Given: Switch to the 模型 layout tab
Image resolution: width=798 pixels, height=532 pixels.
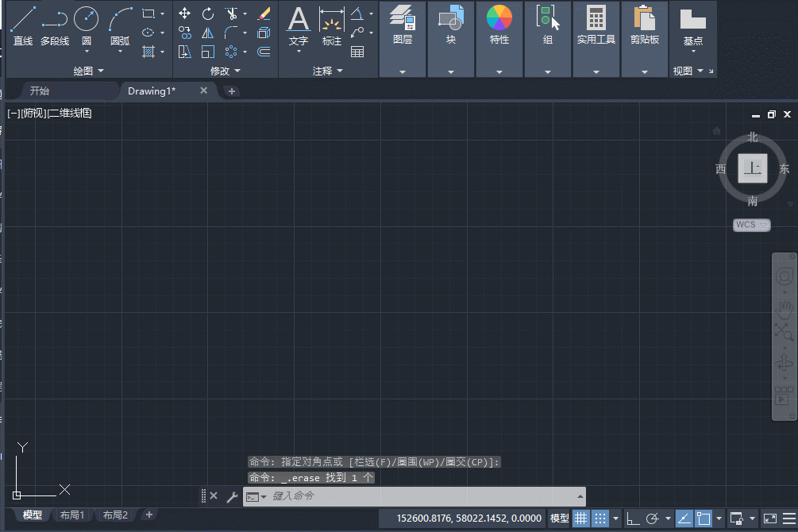Looking at the screenshot, I should tap(32, 515).
